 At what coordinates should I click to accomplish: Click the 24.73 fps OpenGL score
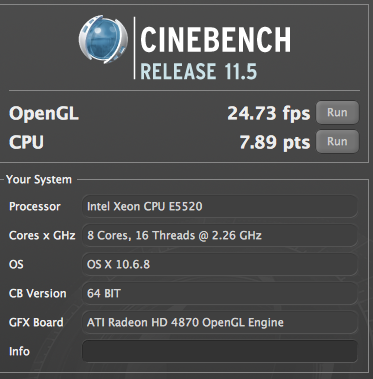click(x=269, y=114)
